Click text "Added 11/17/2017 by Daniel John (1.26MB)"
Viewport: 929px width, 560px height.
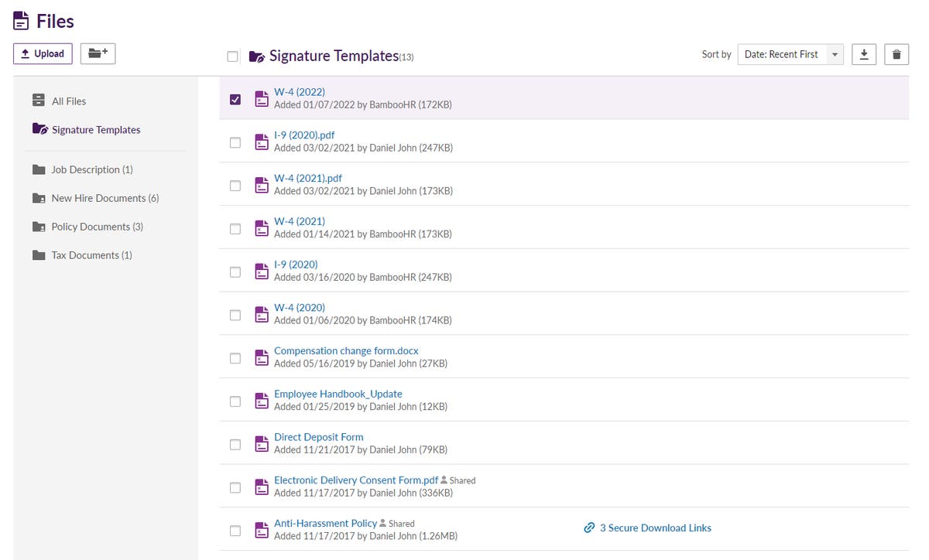point(365,536)
